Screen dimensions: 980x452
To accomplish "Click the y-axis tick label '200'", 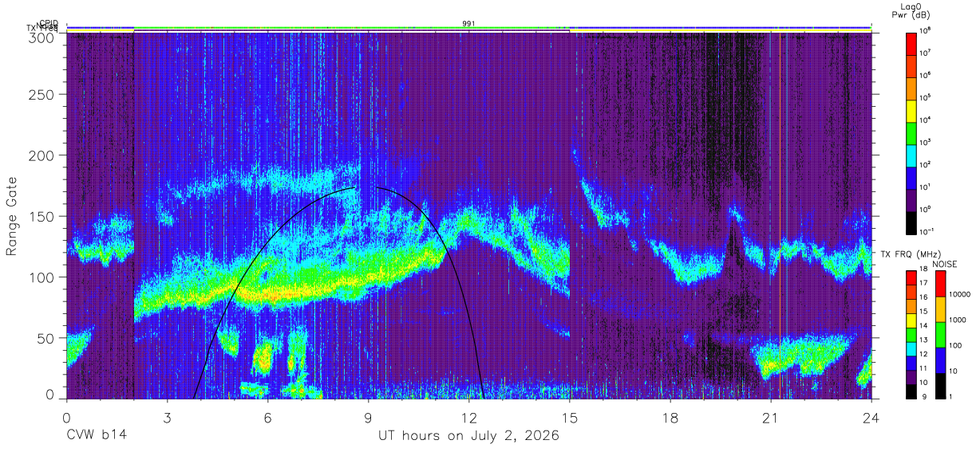I will 42,155.
